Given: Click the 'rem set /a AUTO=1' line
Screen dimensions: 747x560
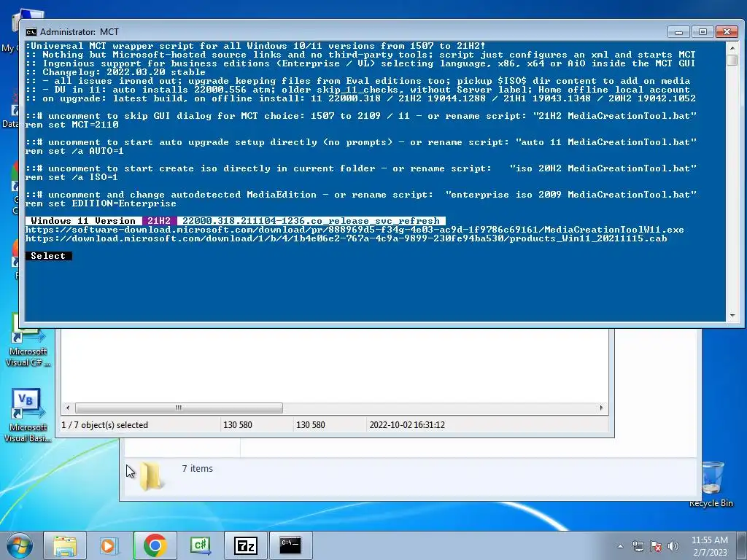Looking at the screenshot, I should pyautogui.click(x=74, y=151).
